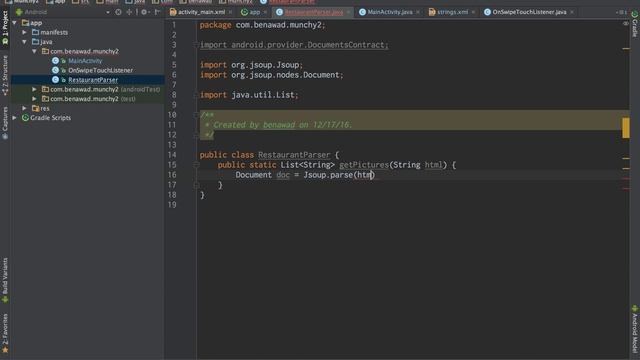Close the activity_main.xml tab
Viewport: 640px width, 360px height.
(x=230, y=12)
